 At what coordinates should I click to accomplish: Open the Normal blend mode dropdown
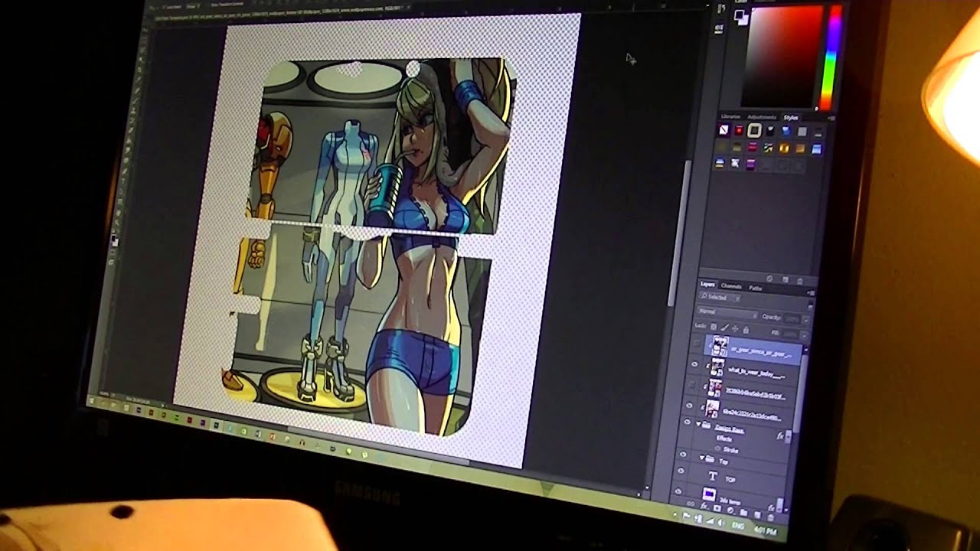tap(728, 311)
